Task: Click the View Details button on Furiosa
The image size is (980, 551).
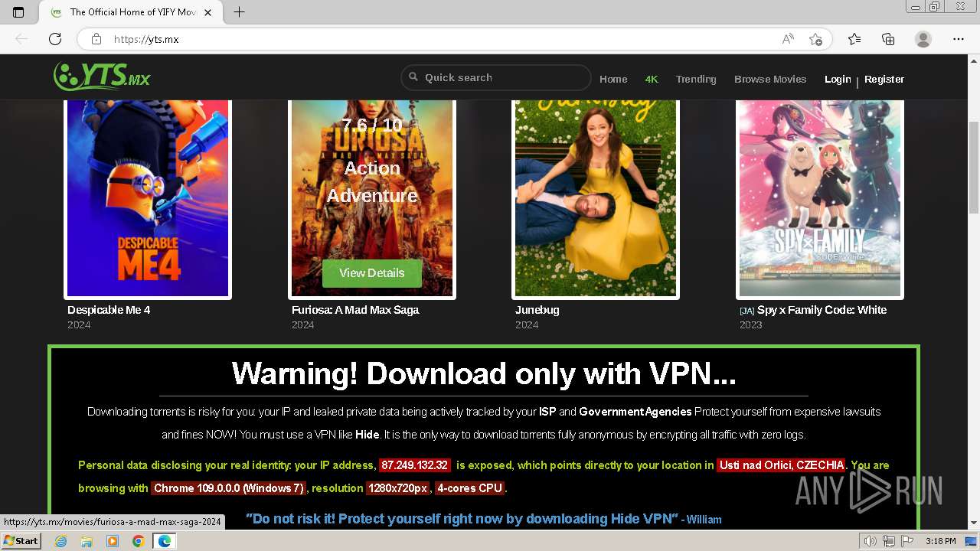Action: [x=372, y=273]
